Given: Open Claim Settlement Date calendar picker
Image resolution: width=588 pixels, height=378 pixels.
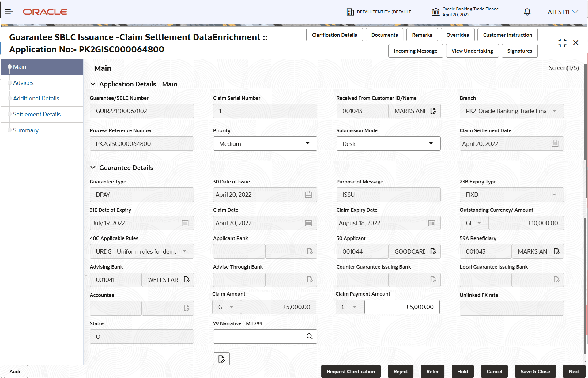Looking at the screenshot, I should tap(555, 144).
